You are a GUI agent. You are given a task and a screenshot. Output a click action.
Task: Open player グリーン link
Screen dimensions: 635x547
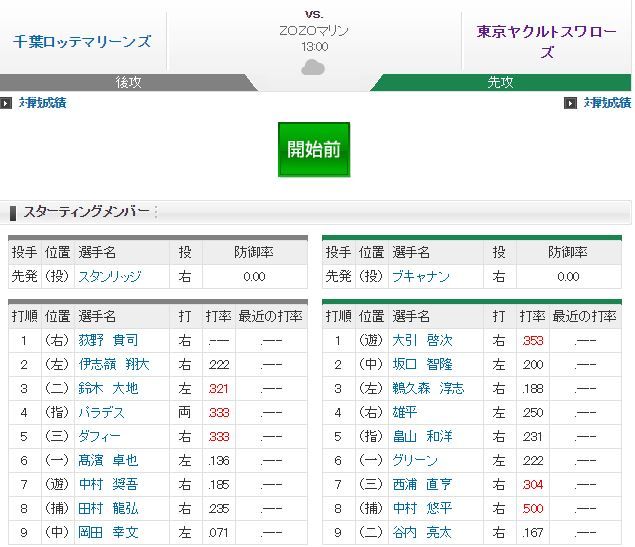(x=415, y=460)
